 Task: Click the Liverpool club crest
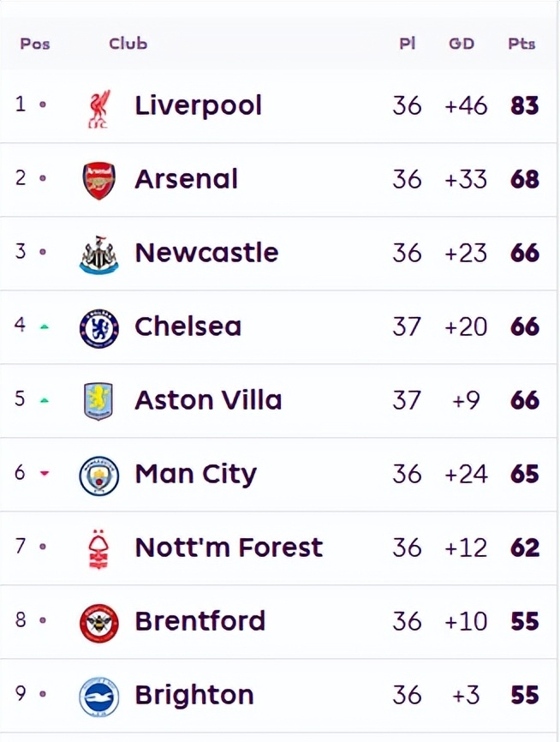tap(98, 108)
